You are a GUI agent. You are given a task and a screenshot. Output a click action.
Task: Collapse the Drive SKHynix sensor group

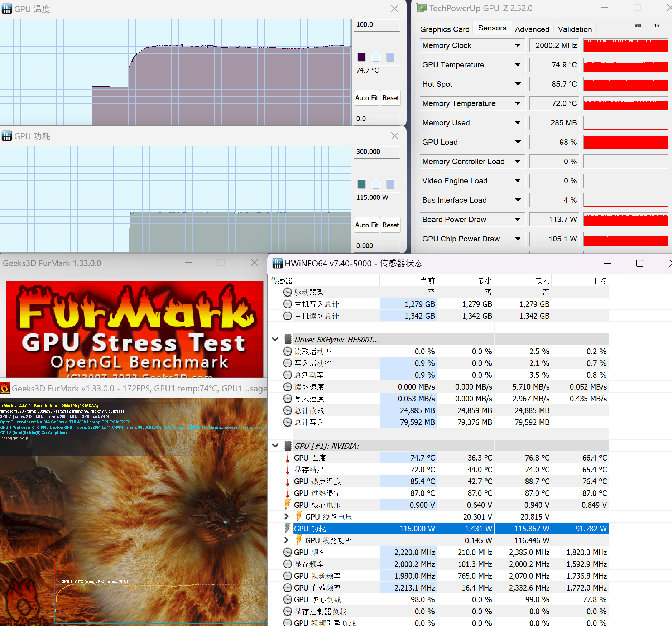click(x=275, y=339)
